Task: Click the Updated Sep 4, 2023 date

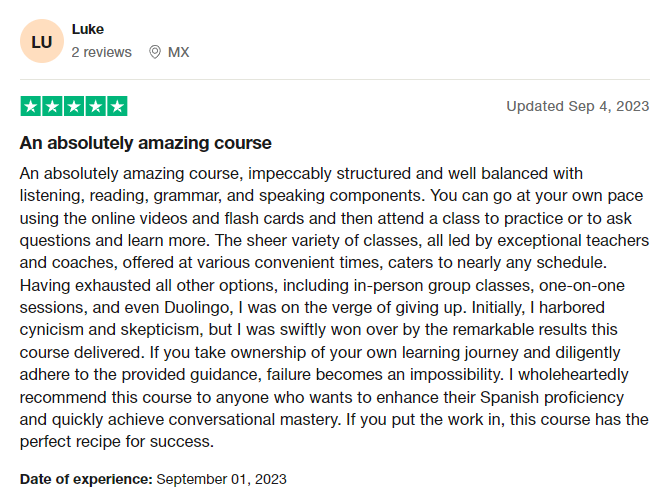Action: click(x=578, y=106)
